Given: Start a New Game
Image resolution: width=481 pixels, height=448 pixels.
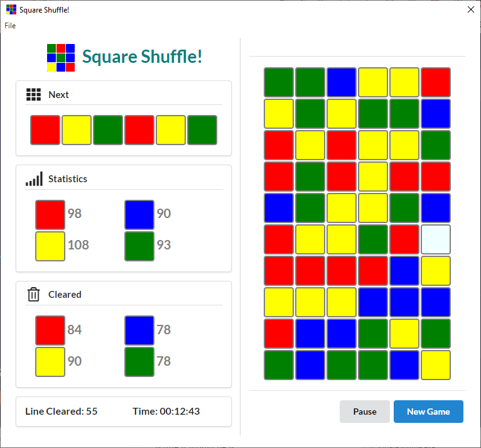Looking at the screenshot, I should point(428,412).
